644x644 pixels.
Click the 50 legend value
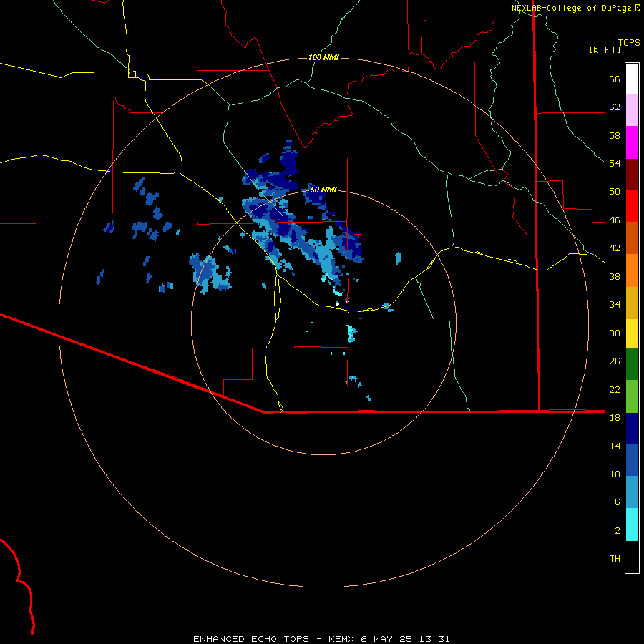tap(615, 192)
